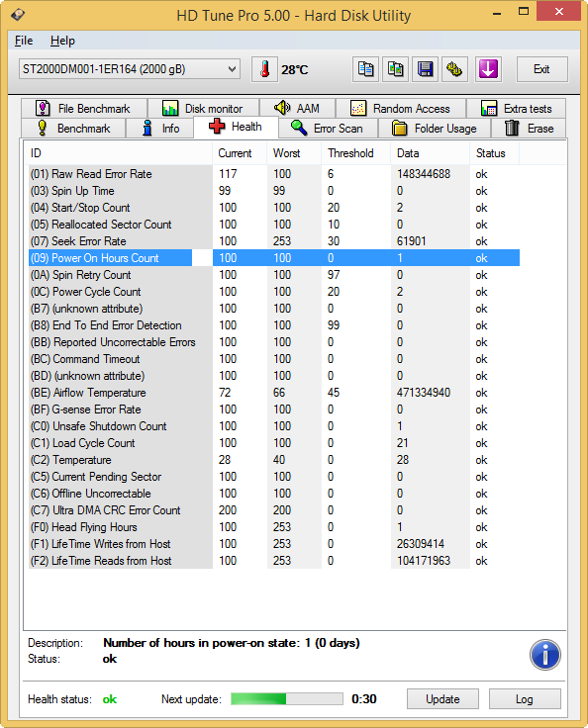588x728 pixels.
Task: Select the (C5) Current Pending Sector row
Action: point(274,477)
